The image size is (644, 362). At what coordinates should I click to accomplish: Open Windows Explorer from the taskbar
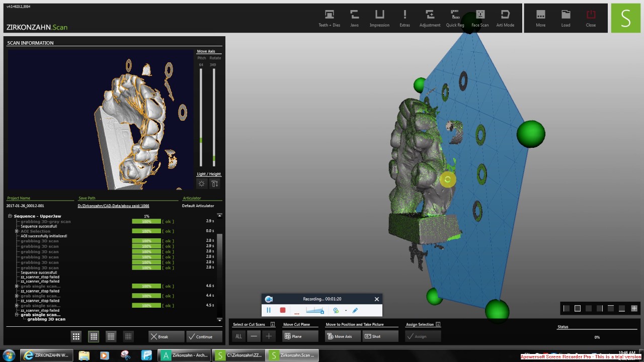(x=84, y=355)
